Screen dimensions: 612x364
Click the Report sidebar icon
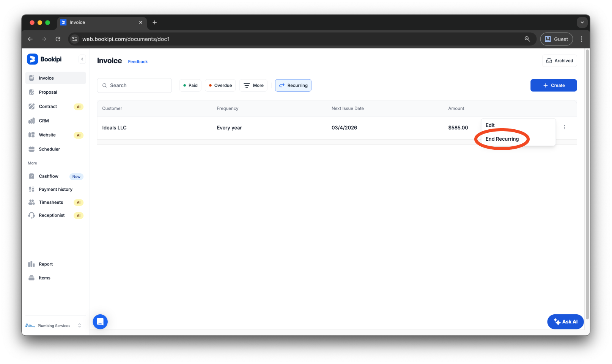click(32, 264)
